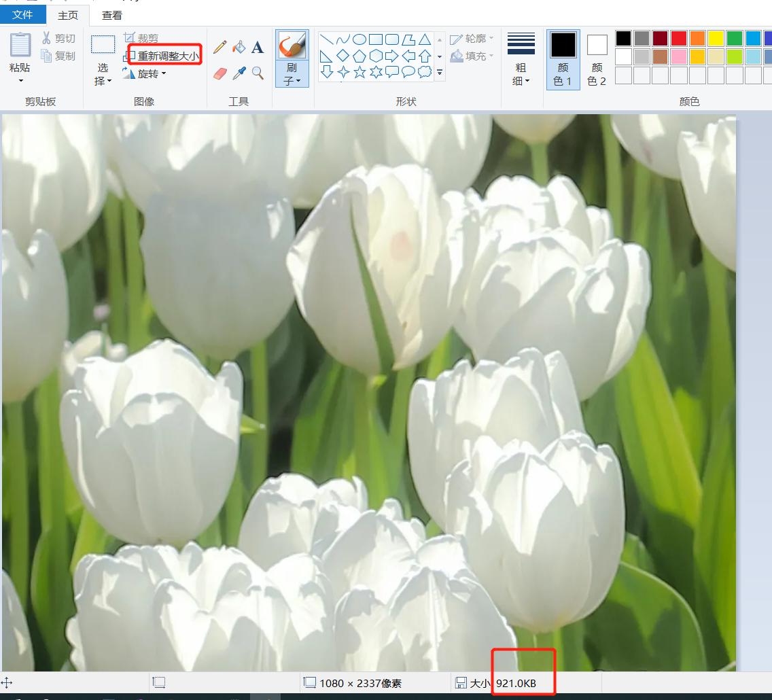772x700 pixels.
Task: Open the 刷子 brushes dropdown
Action: pyautogui.click(x=292, y=75)
